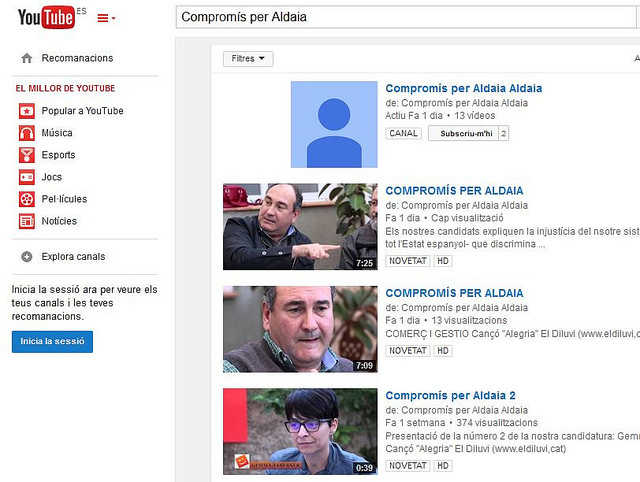640x482 pixels.
Task: Click the Recomanacions home icon
Action: [x=26, y=58]
